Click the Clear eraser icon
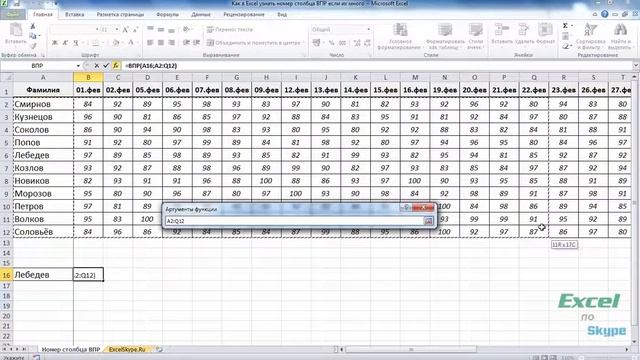The image size is (640, 360). pos(565,46)
